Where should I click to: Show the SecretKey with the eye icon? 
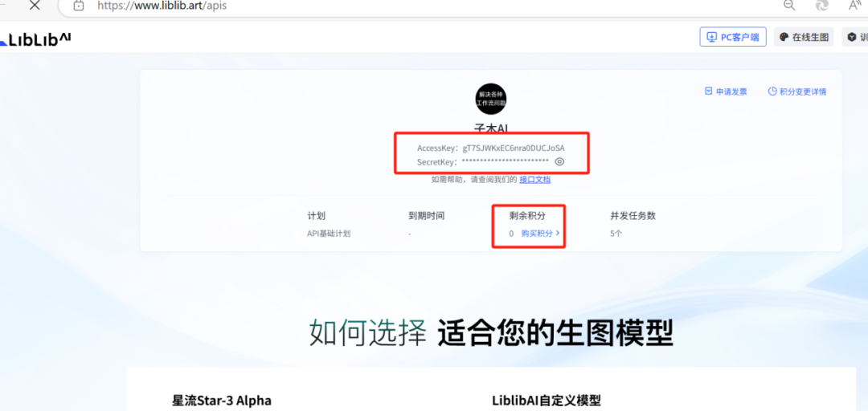point(559,161)
